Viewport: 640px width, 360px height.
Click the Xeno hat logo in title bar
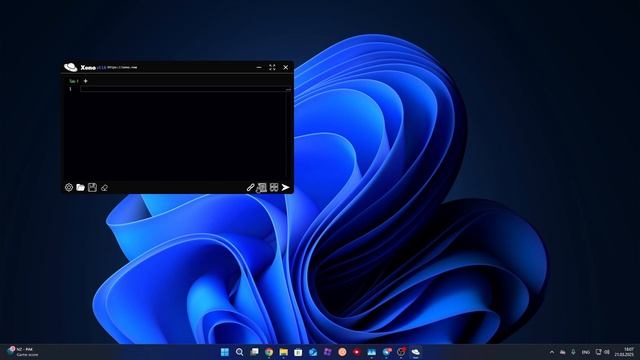pos(70,67)
